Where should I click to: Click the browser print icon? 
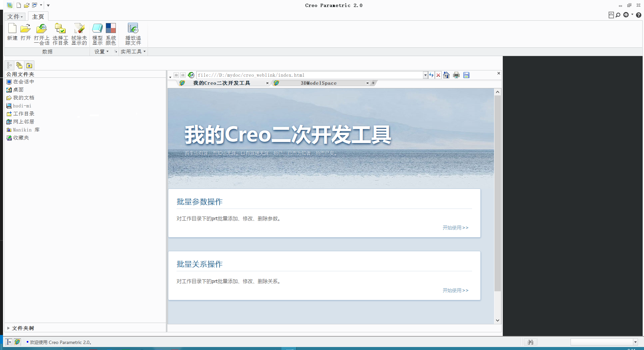456,75
